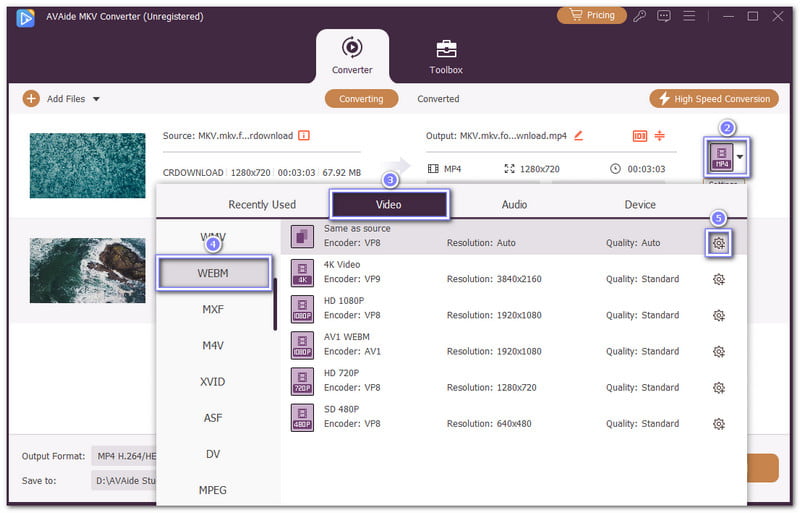Open the Audio format tab
800x513 pixels.
[x=514, y=205]
